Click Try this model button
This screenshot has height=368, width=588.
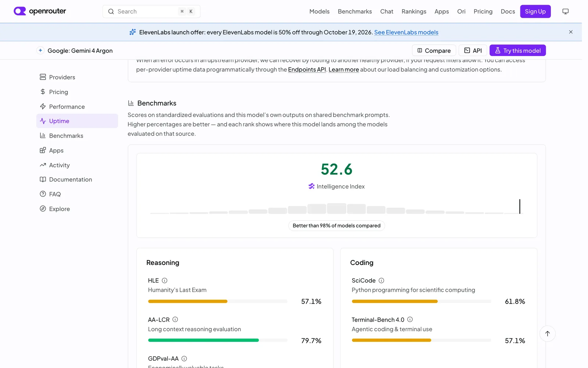click(517, 50)
